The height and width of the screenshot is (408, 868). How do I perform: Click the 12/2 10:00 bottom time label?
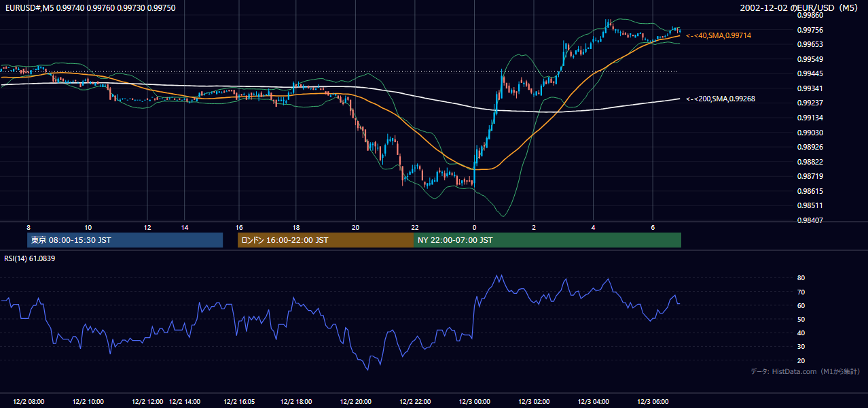88,402
